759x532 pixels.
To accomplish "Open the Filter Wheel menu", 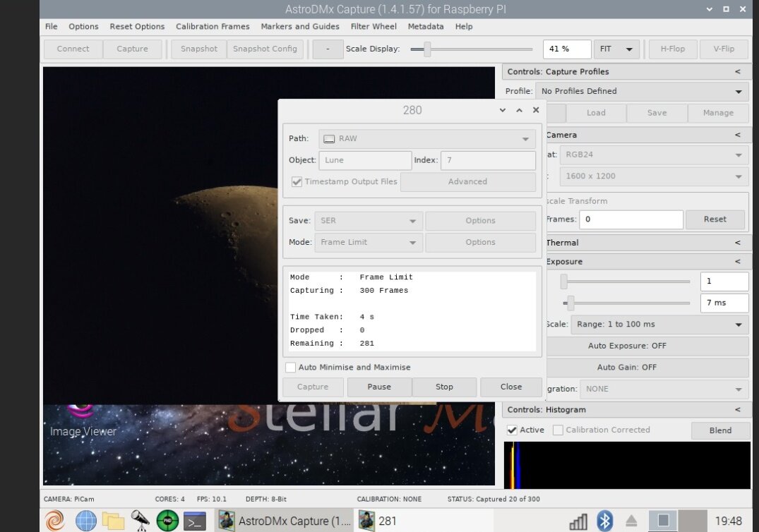I will pos(373,27).
